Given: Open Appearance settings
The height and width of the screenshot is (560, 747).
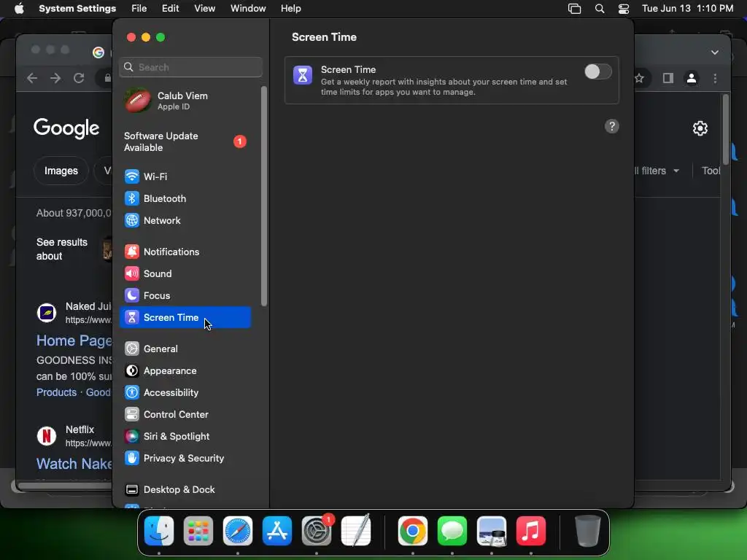Looking at the screenshot, I should tap(185, 371).
